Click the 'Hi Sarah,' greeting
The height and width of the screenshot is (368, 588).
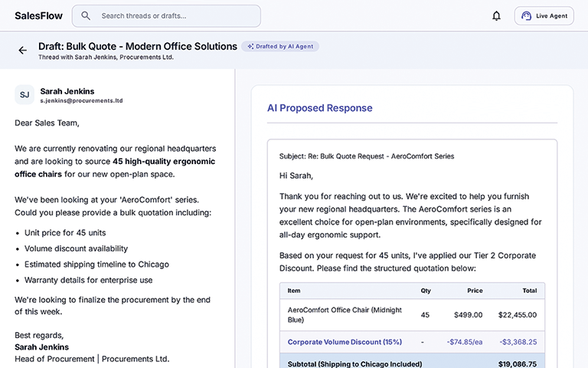(x=296, y=176)
